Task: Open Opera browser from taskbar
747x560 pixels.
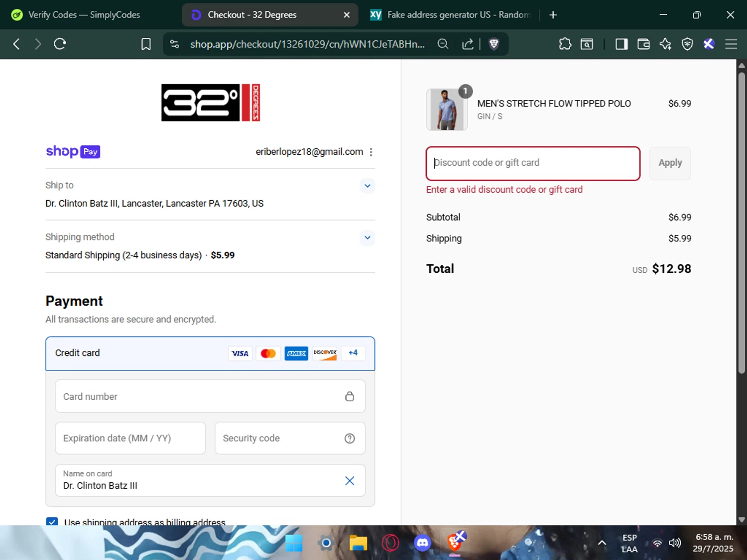Action: tap(390, 543)
